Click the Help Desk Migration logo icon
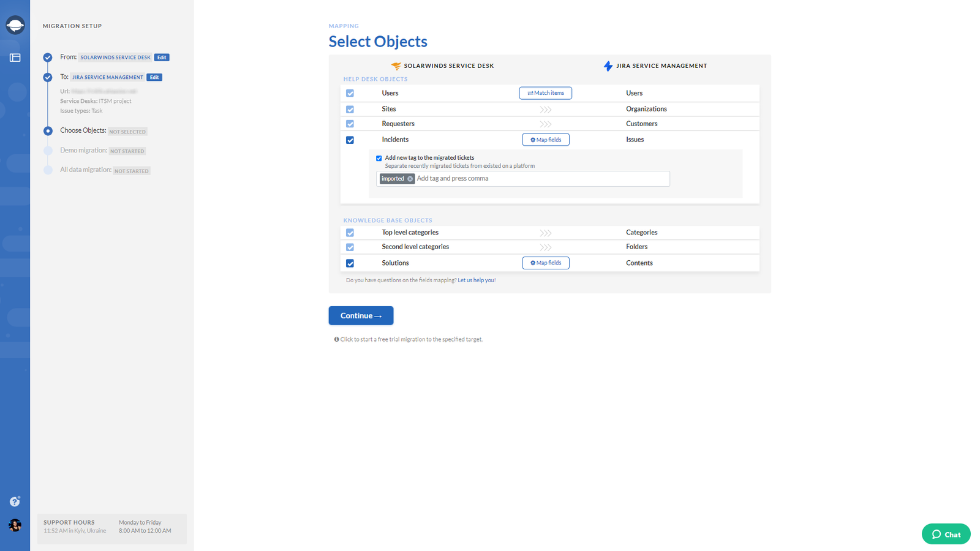The height and width of the screenshot is (551, 980). click(x=15, y=25)
